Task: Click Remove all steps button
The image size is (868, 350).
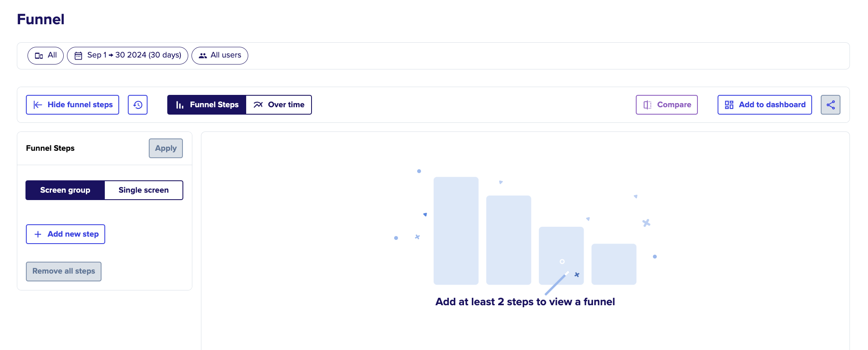Action: click(64, 272)
